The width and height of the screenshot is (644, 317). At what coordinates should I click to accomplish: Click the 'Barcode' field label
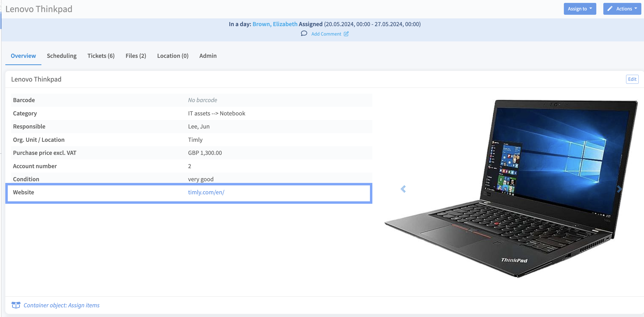pos(24,100)
